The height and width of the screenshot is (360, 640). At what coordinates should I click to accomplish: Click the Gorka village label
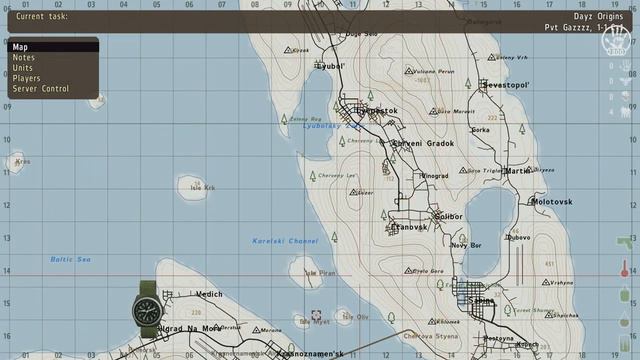(x=480, y=130)
